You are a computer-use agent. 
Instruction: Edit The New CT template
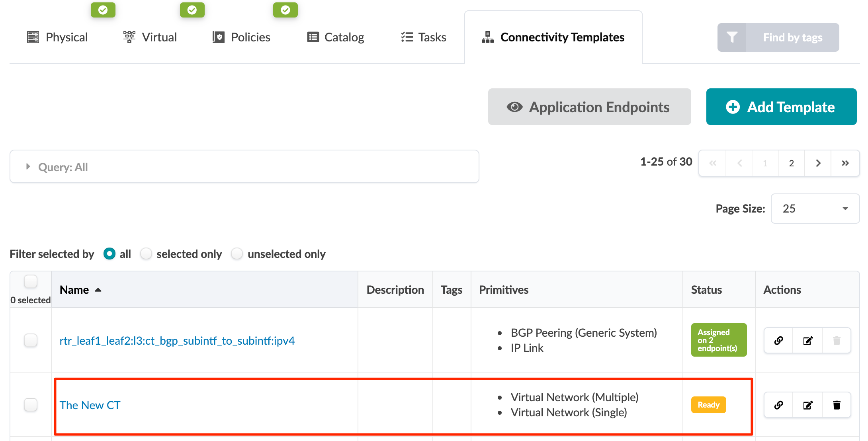807,405
